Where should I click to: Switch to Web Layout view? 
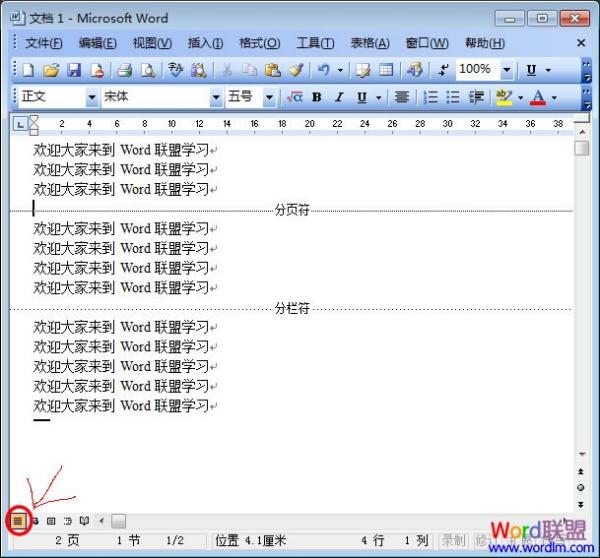click(x=35, y=521)
